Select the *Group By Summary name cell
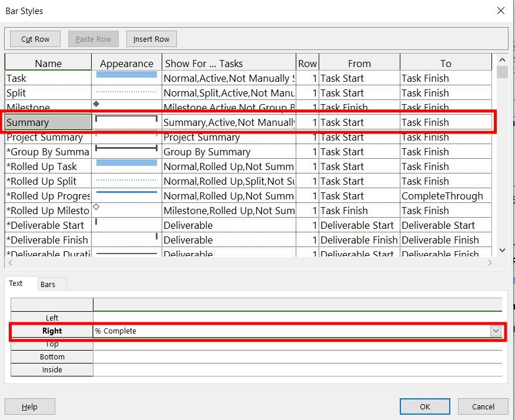 (x=48, y=152)
